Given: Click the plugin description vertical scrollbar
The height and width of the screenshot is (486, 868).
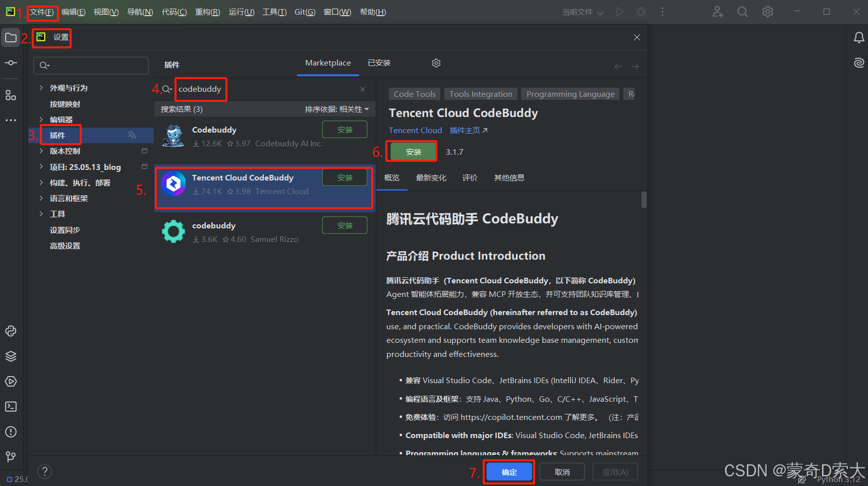Looking at the screenshot, I should point(644,199).
